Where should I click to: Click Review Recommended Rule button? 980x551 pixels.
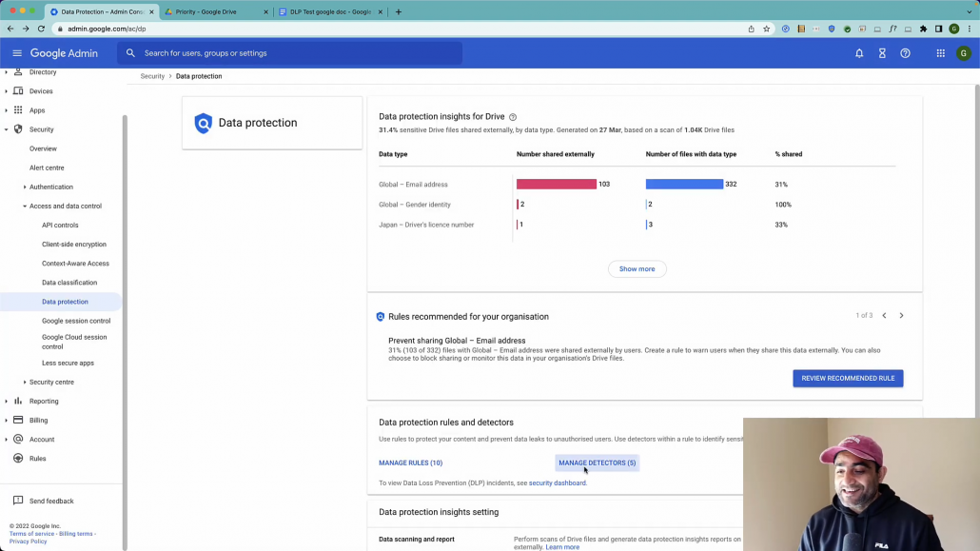pyautogui.click(x=848, y=379)
